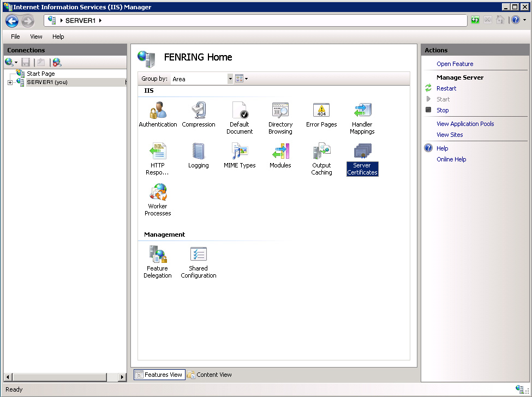Select the MIME Types icon
Image resolution: width=532 pixels, height=397 pixels.
click(x=240, y=155)
